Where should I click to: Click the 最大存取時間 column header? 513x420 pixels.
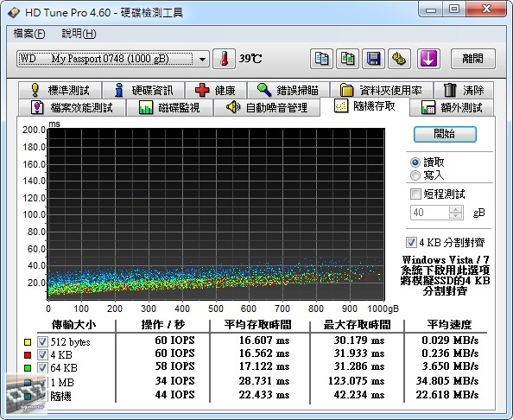pyautogui.click(x=358, y=325)
